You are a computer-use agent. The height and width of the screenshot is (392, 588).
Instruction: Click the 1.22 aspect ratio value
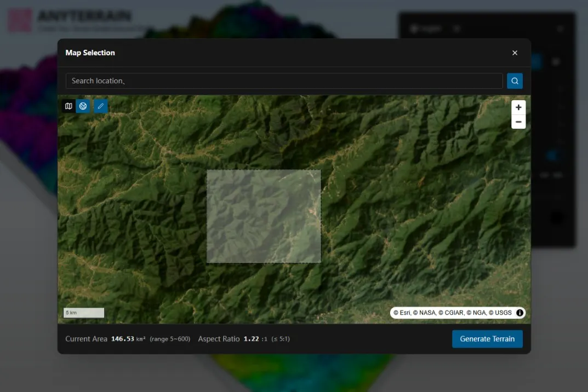tap(251, 339)
